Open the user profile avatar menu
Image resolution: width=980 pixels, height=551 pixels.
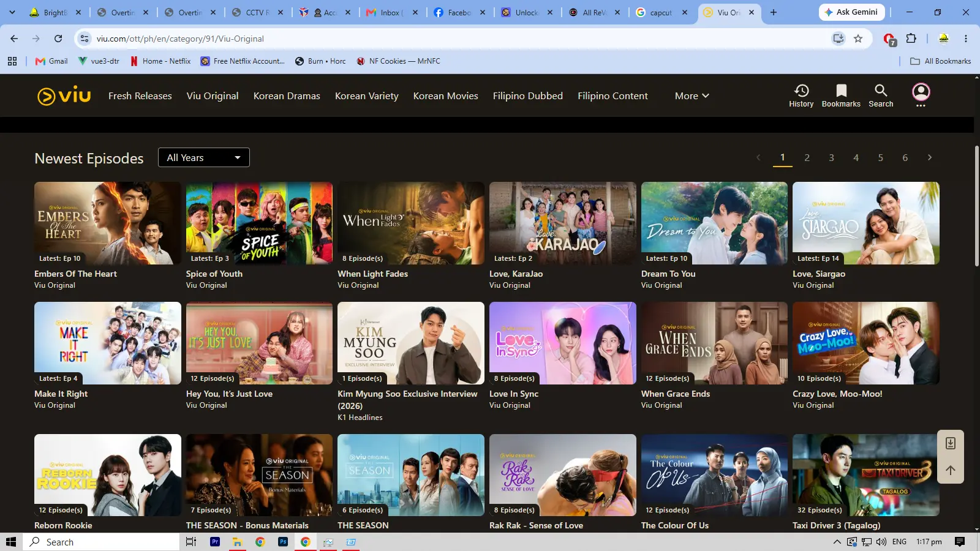coord(921,92)
